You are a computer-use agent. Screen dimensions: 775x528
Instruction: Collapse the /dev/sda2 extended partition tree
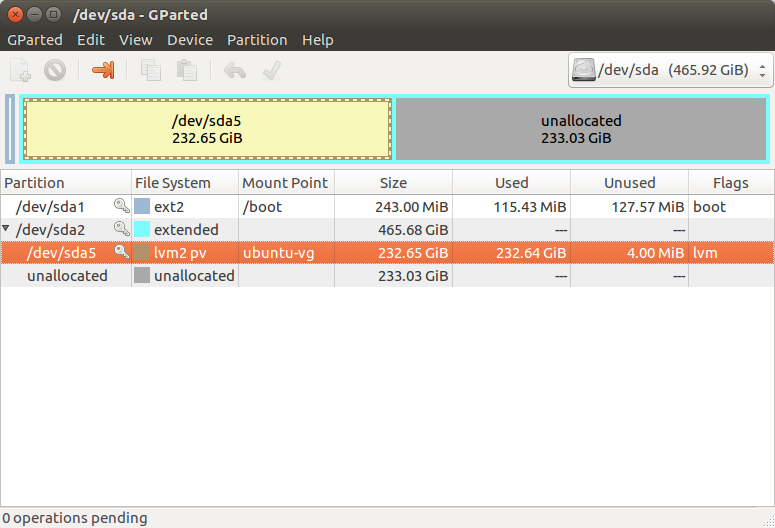click(x=7, y=229)
